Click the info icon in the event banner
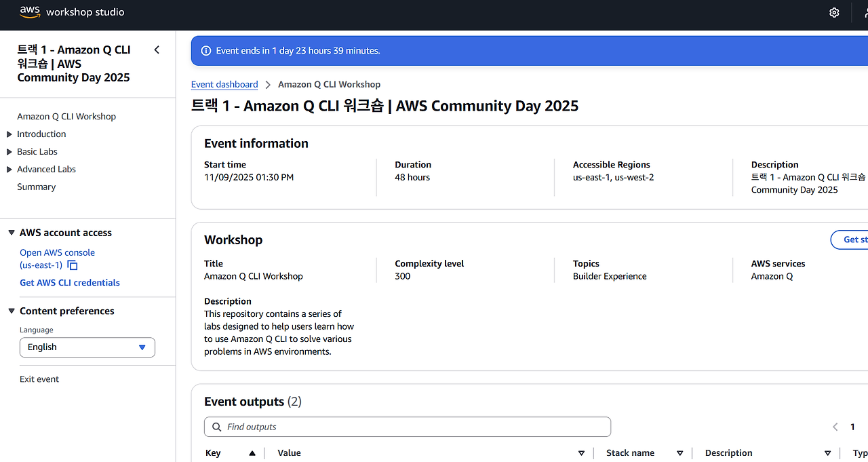The image size is (868, 462). pos(206,51)
